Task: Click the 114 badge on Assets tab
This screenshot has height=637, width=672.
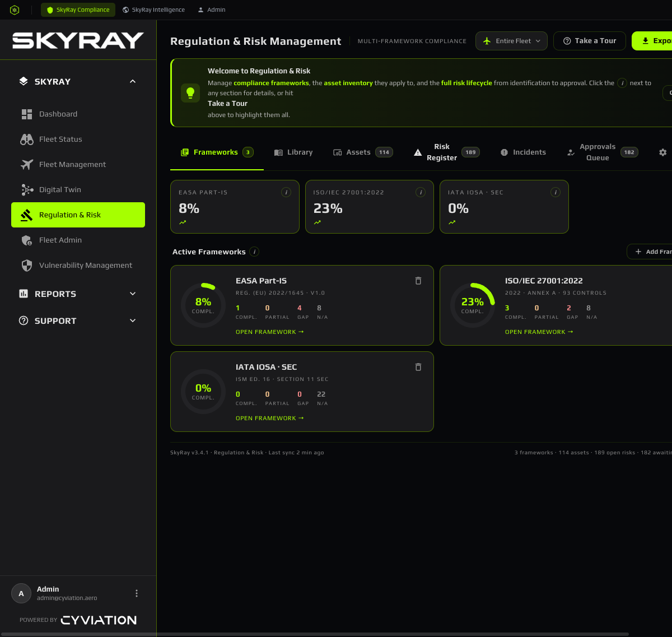Action: point(384,152)
